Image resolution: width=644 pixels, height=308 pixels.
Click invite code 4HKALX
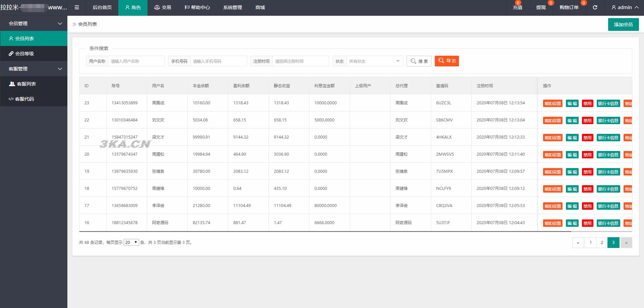444,137
